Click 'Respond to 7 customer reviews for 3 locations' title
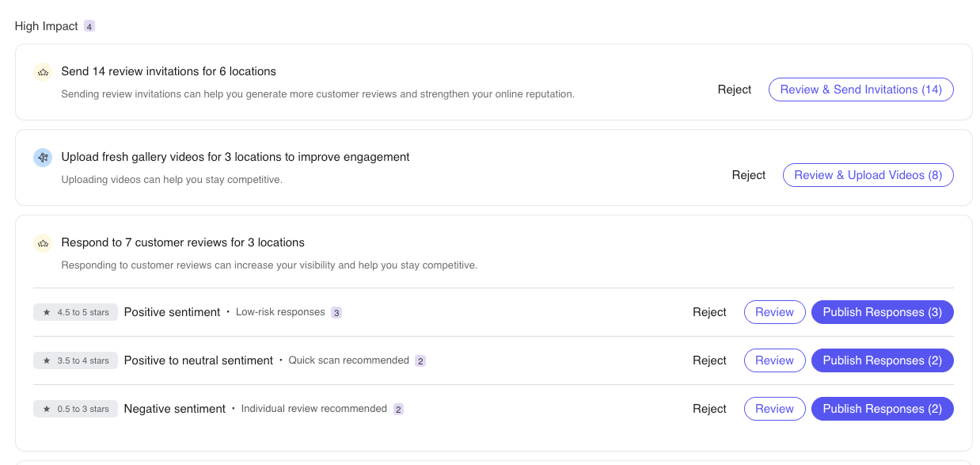Screen dimensions: 980x465 [x=183, y=242]
